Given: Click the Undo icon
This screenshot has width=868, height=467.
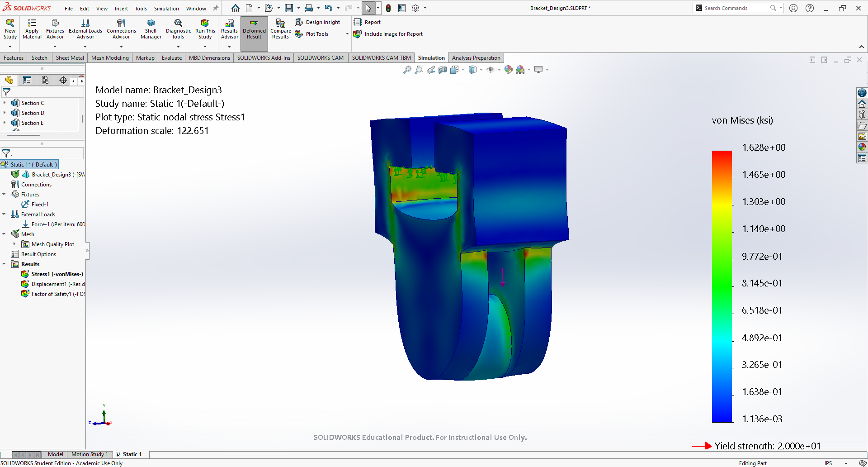Looking at the screenshot, I should pos(329,8).
